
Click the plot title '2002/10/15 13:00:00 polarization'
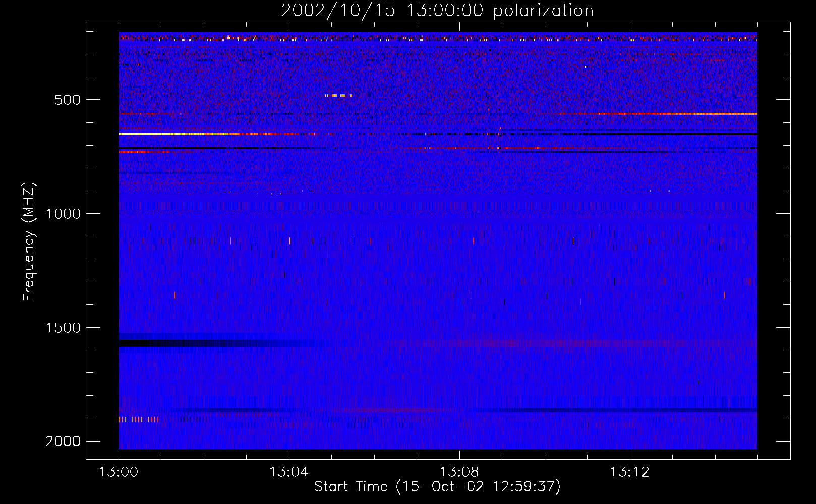click(x=437, y=11)
